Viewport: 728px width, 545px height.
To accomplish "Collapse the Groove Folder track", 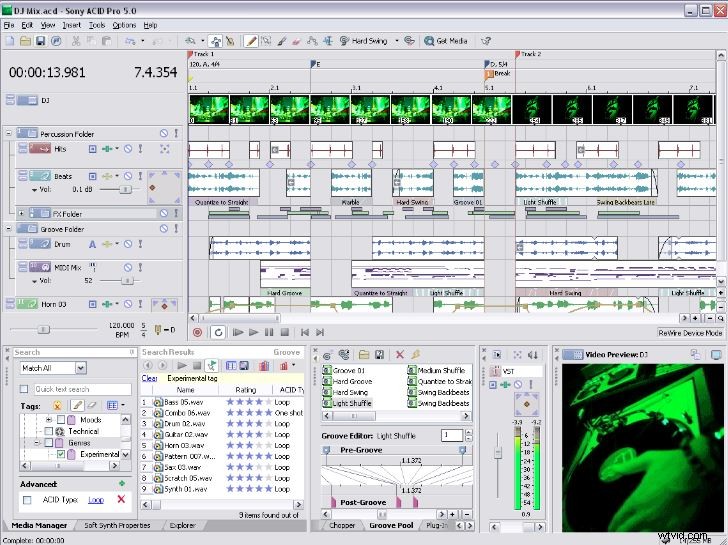I will (8, 229).
